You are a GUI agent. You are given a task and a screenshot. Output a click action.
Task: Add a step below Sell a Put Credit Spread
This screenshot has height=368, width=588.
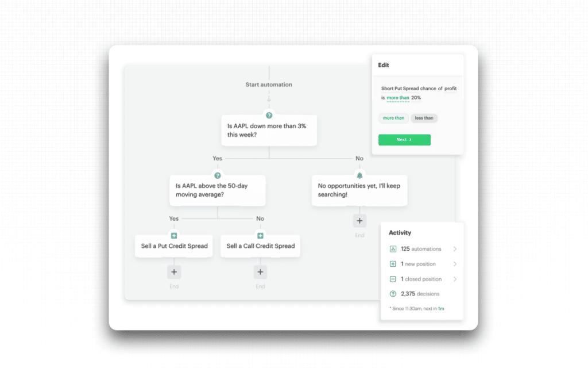[174, 271]
